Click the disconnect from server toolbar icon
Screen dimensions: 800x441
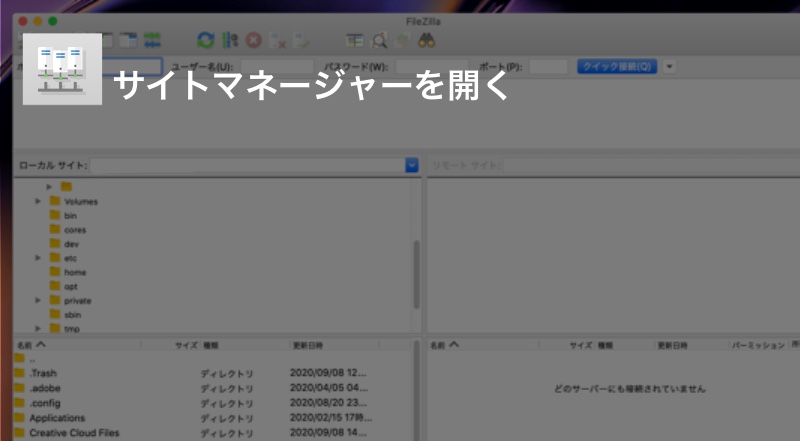278,40
